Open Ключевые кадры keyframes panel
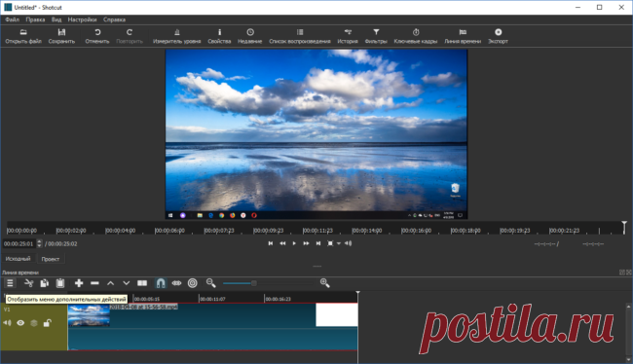Viewport: 633px width, 364px height. click(416, 36)
